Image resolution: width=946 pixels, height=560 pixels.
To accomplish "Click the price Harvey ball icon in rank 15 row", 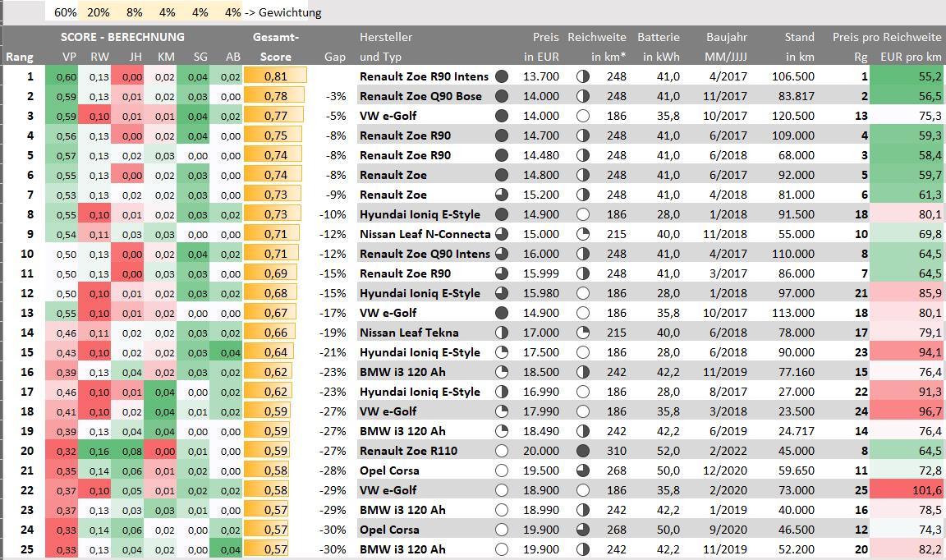I will (502, 352).
